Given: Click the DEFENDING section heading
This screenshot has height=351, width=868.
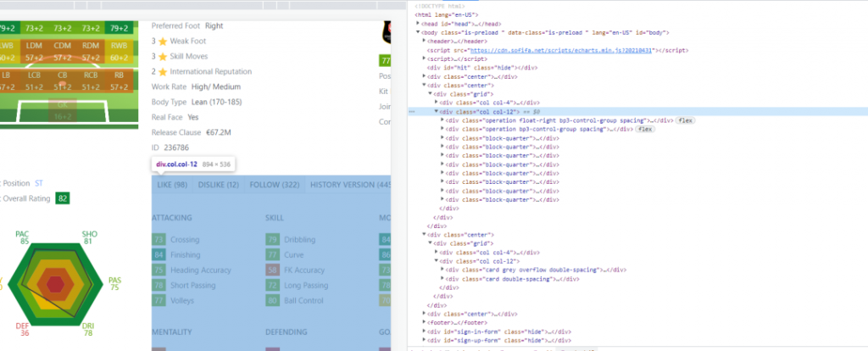Looking at the screenshot, I should [x=287, y=332].
